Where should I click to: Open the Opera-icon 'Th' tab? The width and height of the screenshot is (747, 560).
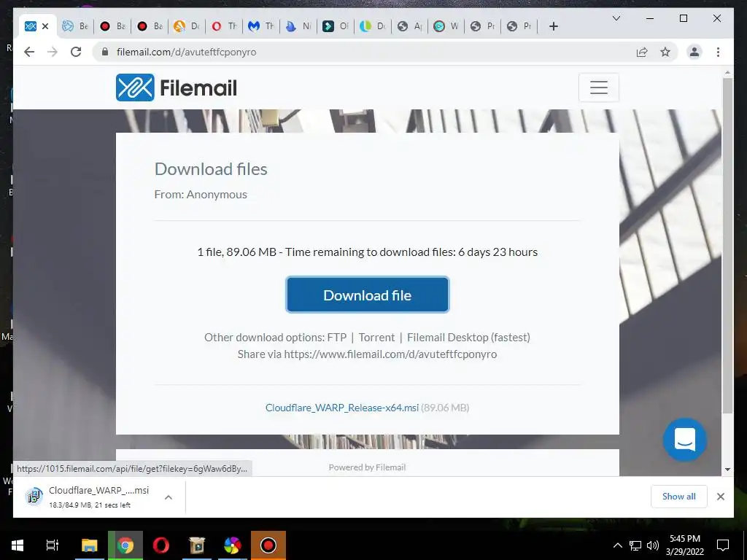[225, 26]
